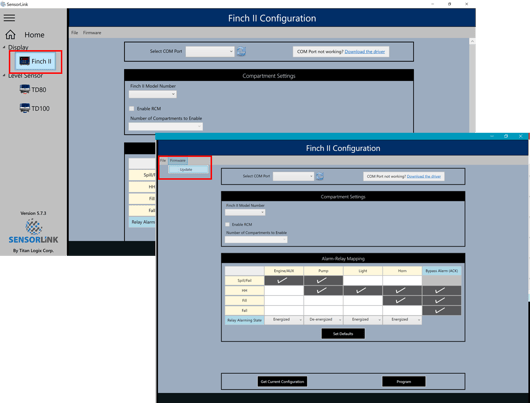Open Finch II Model Number dropdown, front window
The height and width of the screenshot is (403, 530).
245,212
